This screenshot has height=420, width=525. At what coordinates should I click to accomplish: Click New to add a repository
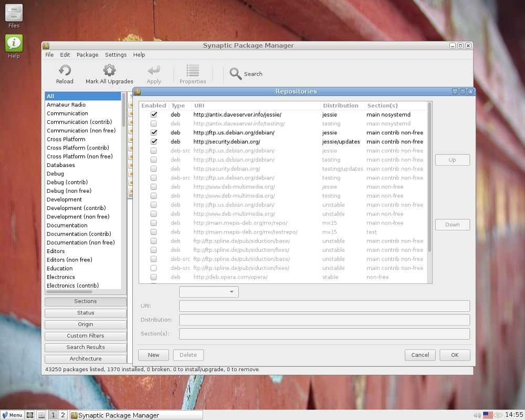[x=153, y=355]
